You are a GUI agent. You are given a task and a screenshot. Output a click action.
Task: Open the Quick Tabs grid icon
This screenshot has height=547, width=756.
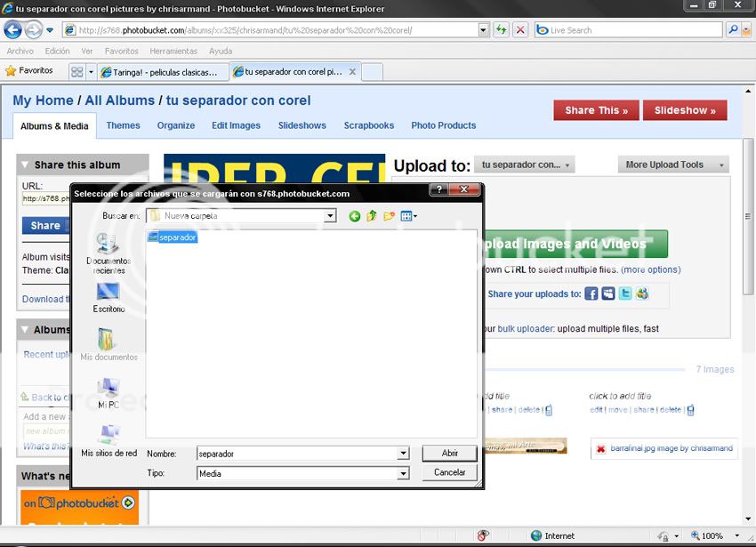click(x=76, y=72)
